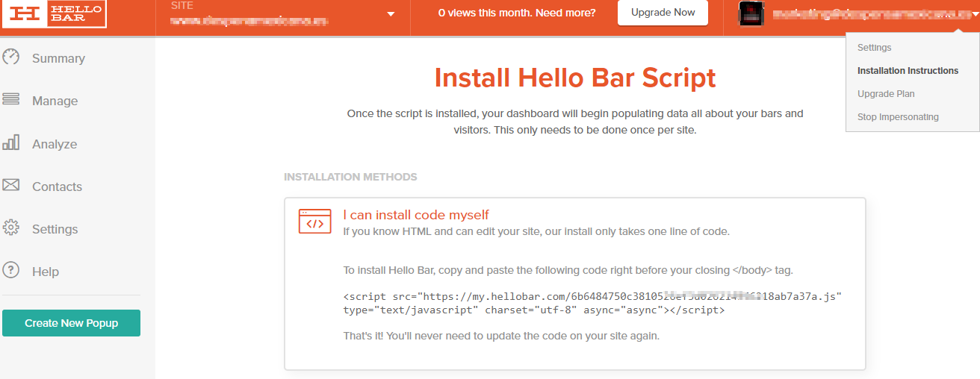Go to Manage in sidebar
This screenshot has width=980, height=379.
click(x=55, y=101)
